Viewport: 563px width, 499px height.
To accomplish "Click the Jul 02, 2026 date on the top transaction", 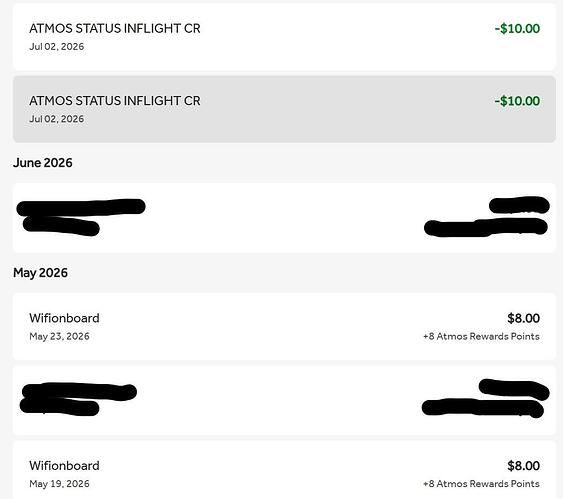I will 57,47.
